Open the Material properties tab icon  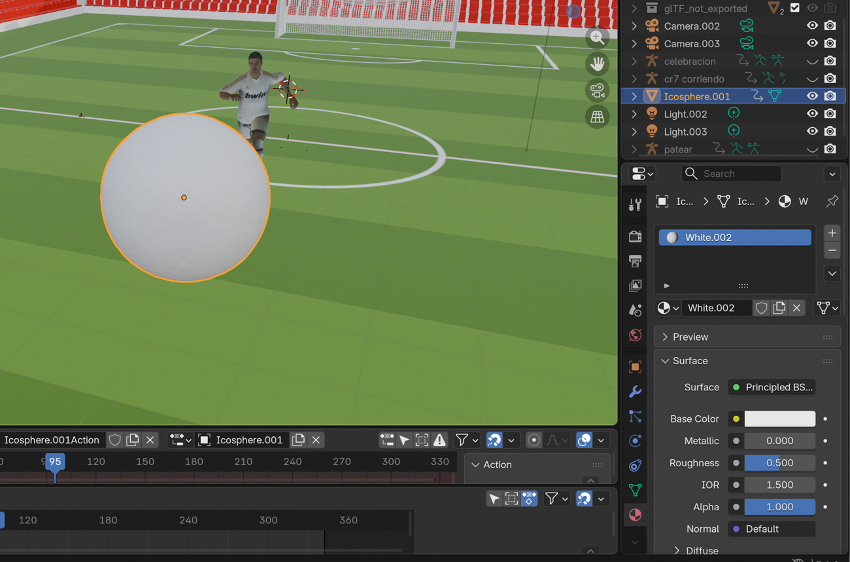pos(635,514)
